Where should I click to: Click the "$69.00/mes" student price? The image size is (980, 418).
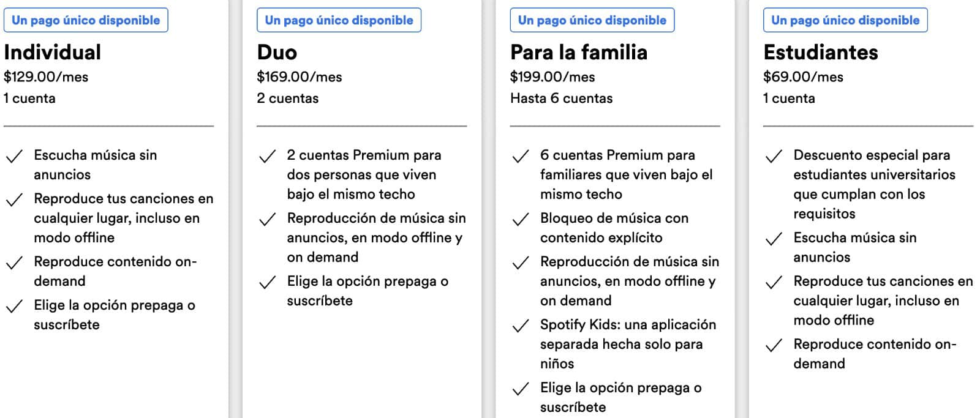(803, 77)
